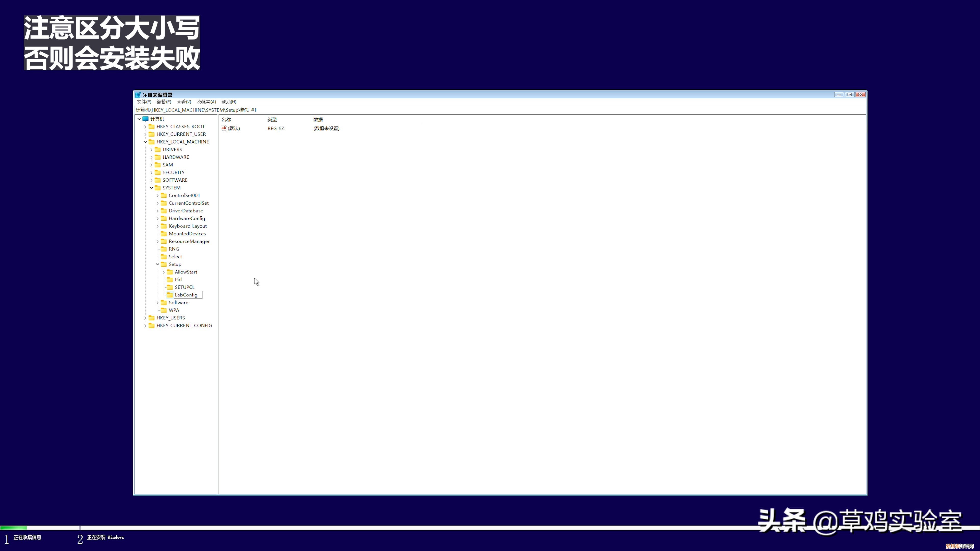Click the RNG key folder icon
980x551 pixels.
[x=164, y=249]
